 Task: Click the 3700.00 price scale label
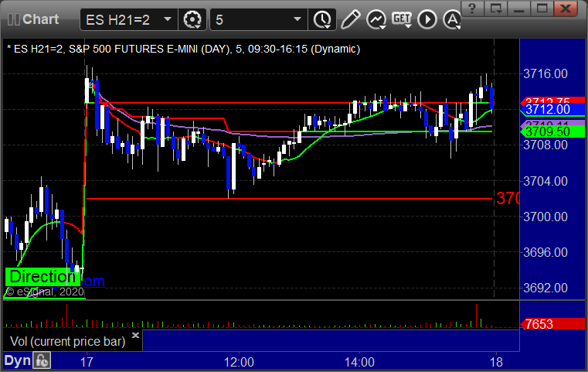tap(546, 217)
